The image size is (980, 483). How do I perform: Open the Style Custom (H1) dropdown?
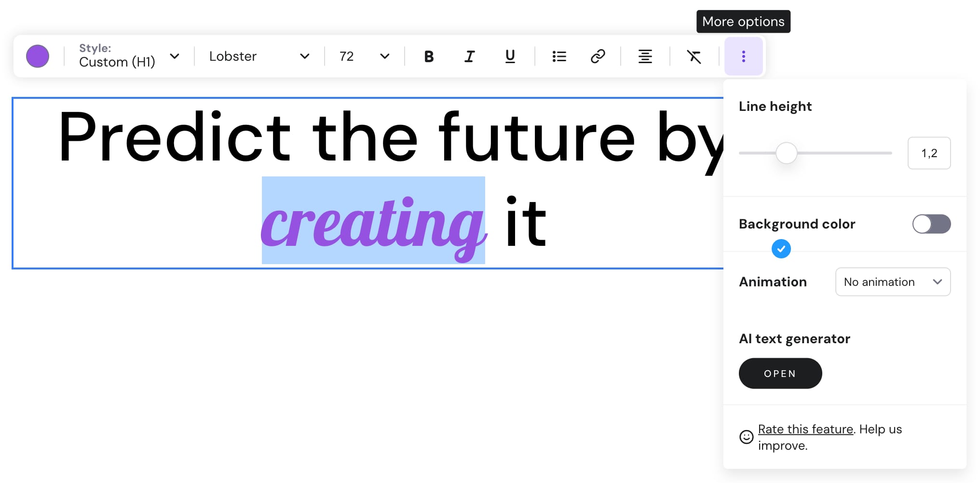(129, 56)
